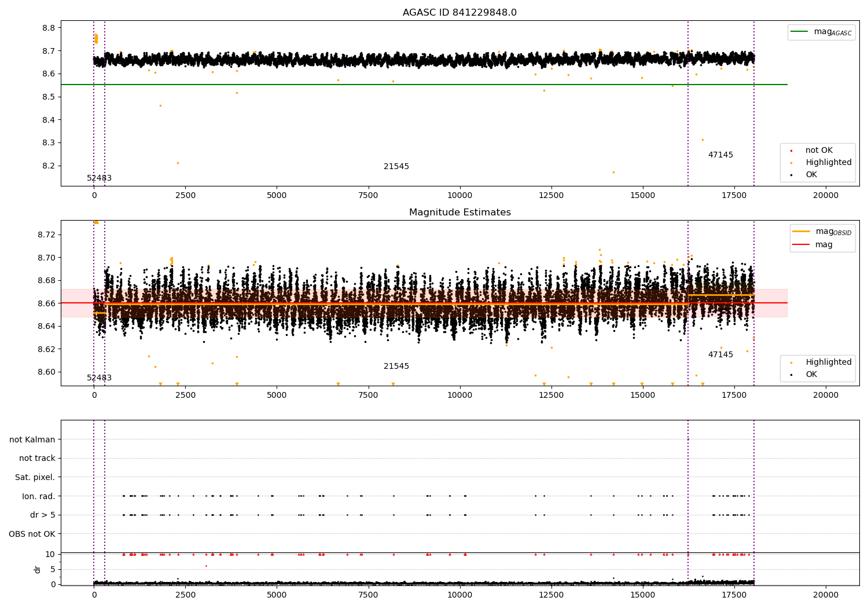Click "Highlighted" in the Magnitude Estimates plot legend
The height and width of the screenshot is (608, 868).
coord(829,362)
